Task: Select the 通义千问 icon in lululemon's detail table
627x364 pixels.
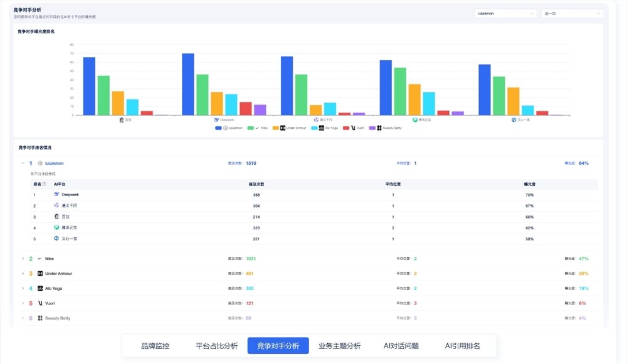Action: 56,205
